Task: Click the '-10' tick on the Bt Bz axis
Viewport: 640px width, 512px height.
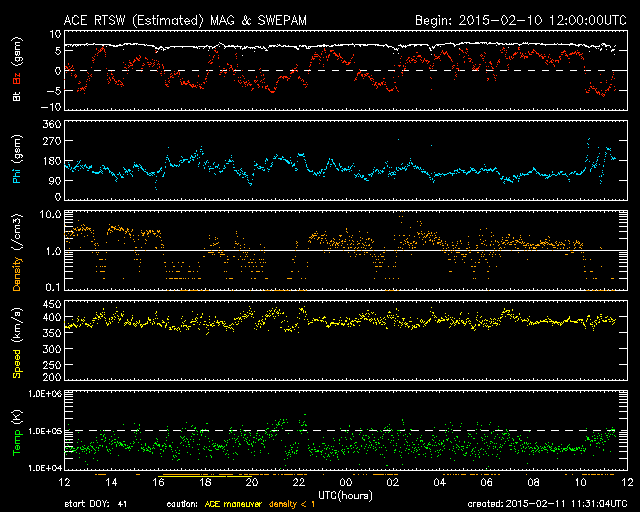Action: (x=51, y=107)
